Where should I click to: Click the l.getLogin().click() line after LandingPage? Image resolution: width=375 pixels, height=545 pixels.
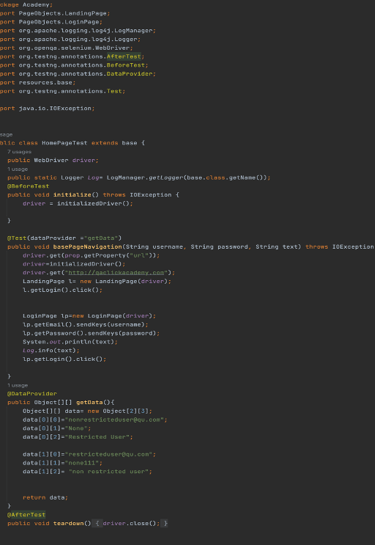[63, 290]
